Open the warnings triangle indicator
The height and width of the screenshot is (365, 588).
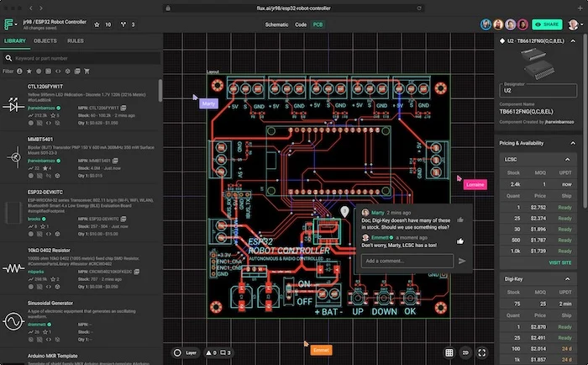coord(209,352)
